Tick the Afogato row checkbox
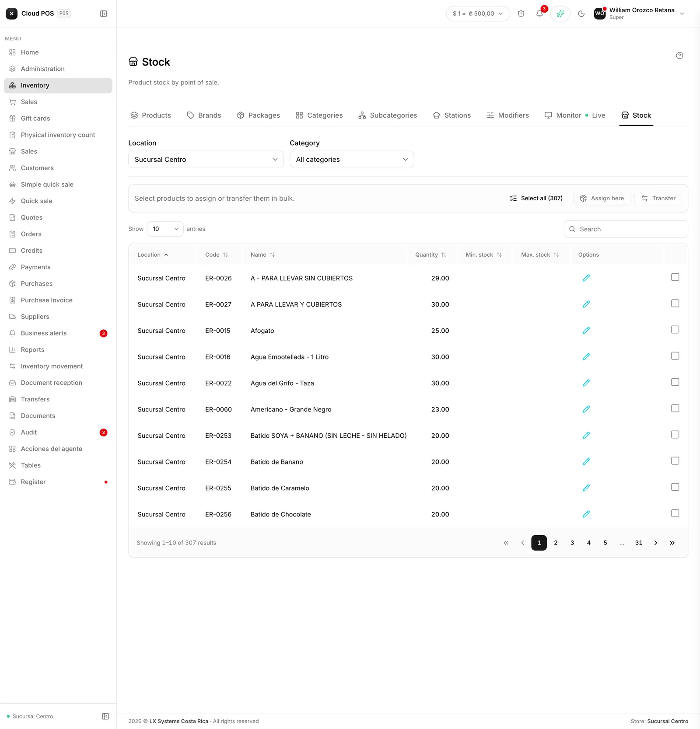The height and width of the screenshot is (729, 700). point(675,330)
